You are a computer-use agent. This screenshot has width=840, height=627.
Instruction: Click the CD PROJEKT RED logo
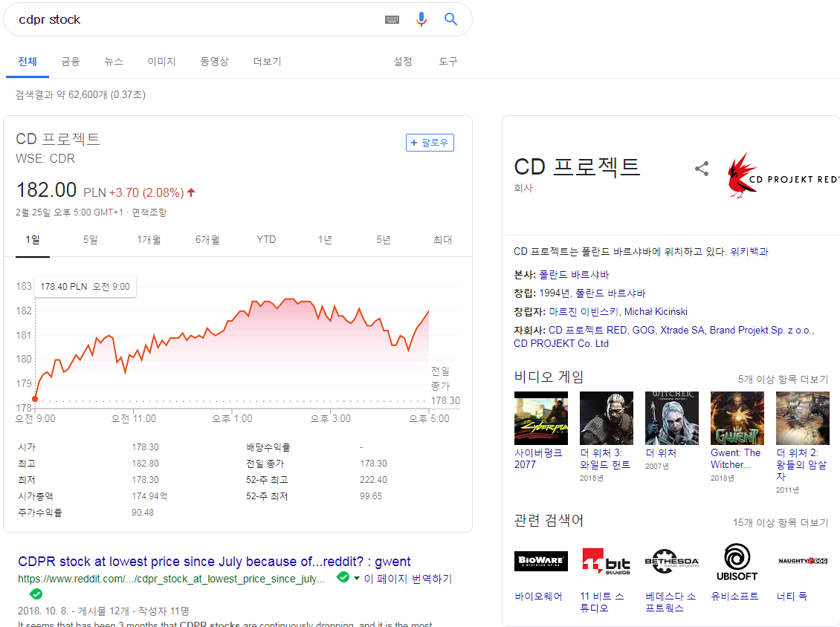[781, 175]
